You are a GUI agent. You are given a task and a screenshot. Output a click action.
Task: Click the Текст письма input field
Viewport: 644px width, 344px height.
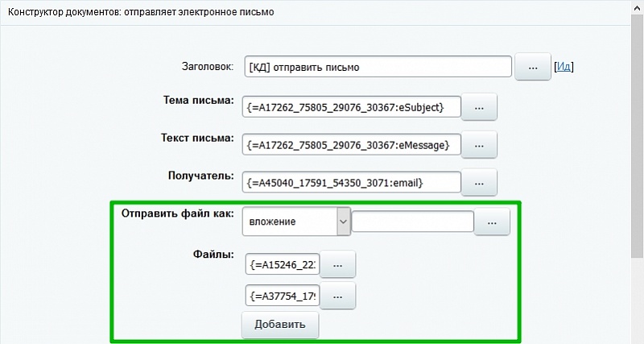point(353,144)
